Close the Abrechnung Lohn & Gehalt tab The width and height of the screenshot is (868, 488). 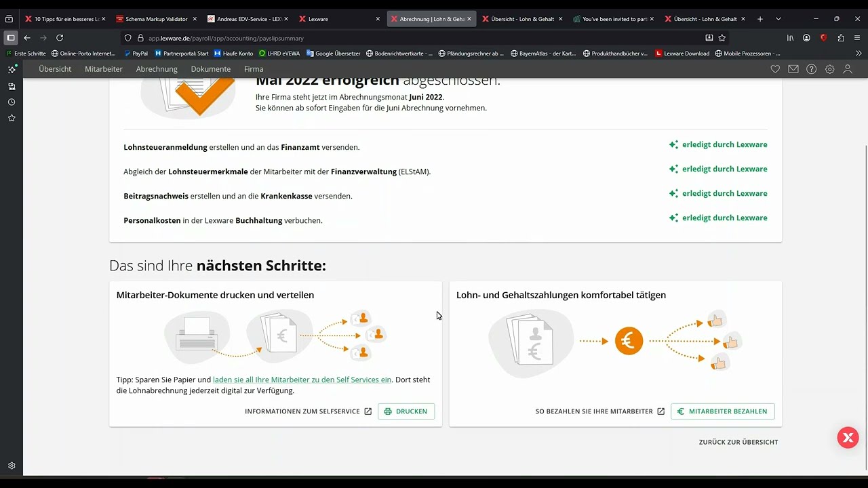coord(469,19)
